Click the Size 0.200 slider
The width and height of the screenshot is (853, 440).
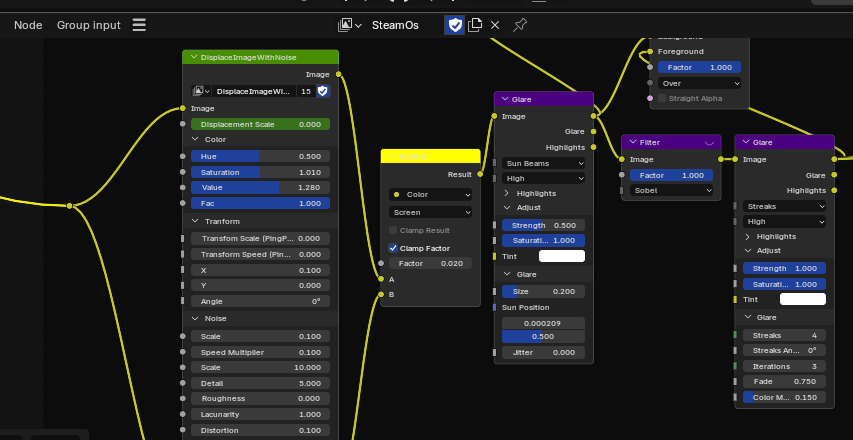tap(543, 292)
